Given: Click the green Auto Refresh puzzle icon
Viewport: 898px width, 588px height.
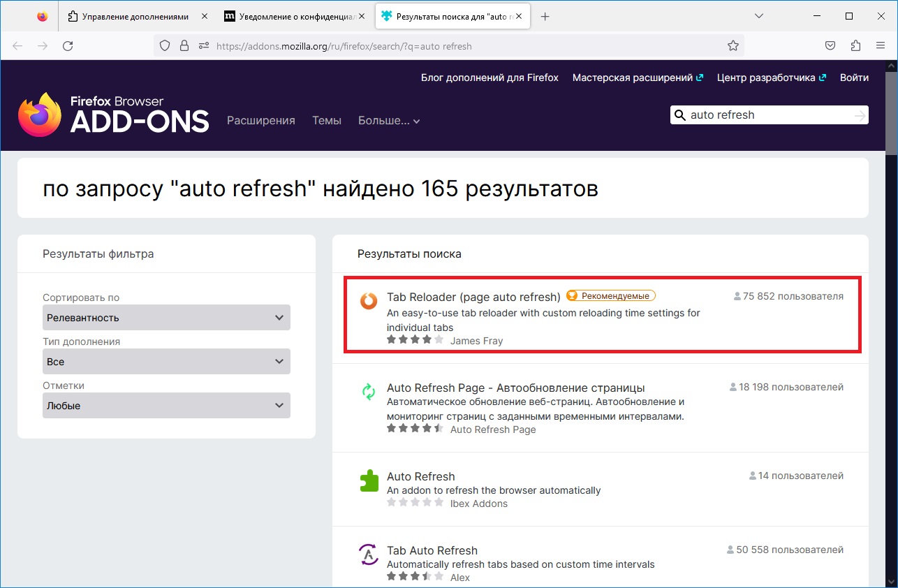Looking at the screenshot, I should [x=368, y=480].
